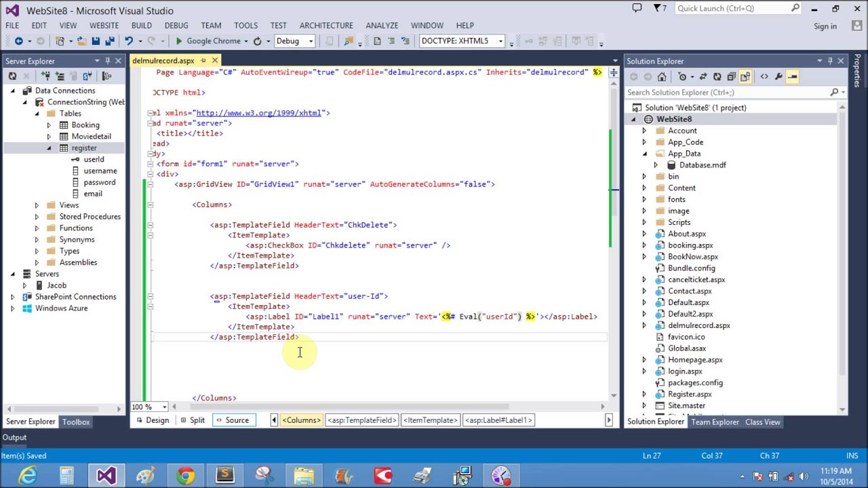Image resolution: width=868 pixels, height=488 pixels.
Task: Select the userId column under register
Action: click(x=94, y=159)
